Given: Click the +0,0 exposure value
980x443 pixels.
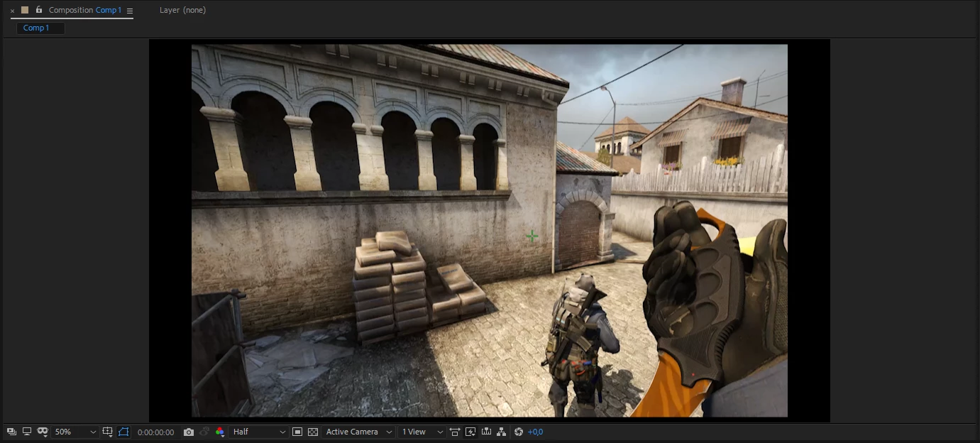Looking at the screenshot, I should [535, 432].
